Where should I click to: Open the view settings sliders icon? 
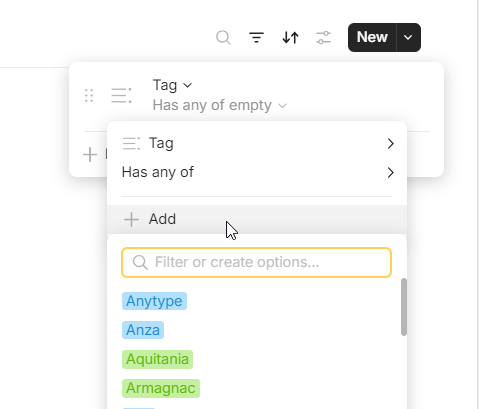[323, 37]
